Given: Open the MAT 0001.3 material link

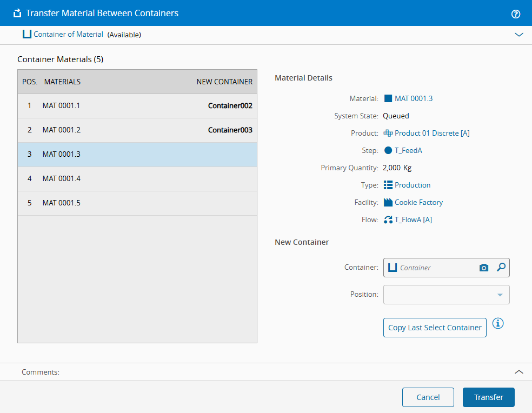Looking at the screenshot, I should [413, 98].
